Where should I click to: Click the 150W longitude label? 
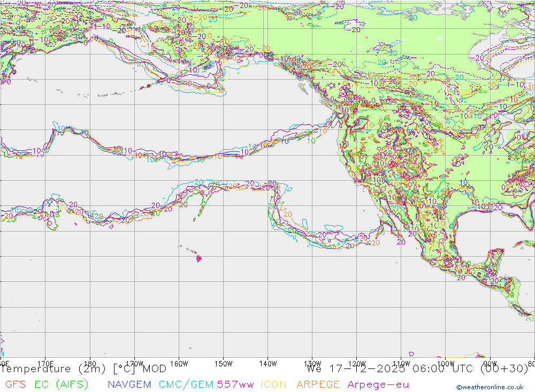coord(224,363)
